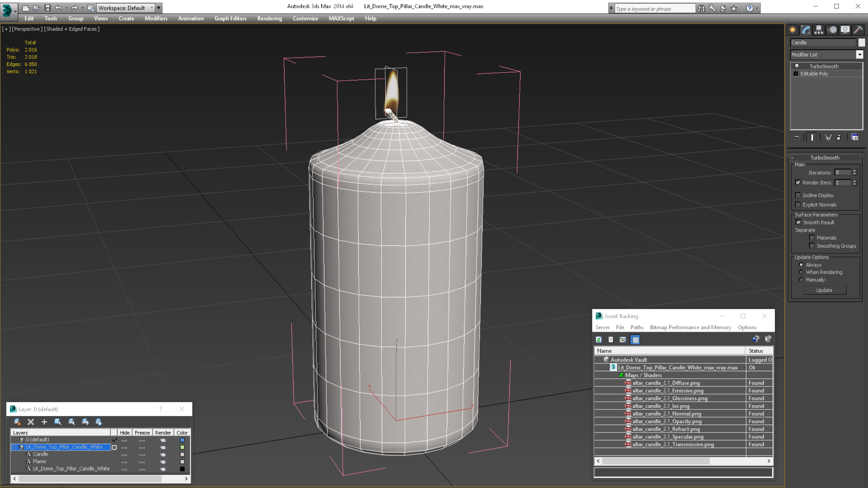This screenshot has width=868, height=488.
Task: Click the New Scene icon
Action: coord(26,8)
